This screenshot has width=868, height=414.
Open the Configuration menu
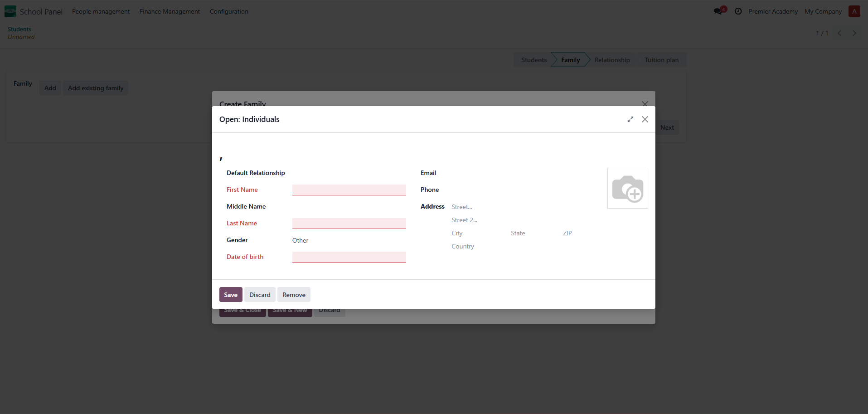(x=229, y=11)
